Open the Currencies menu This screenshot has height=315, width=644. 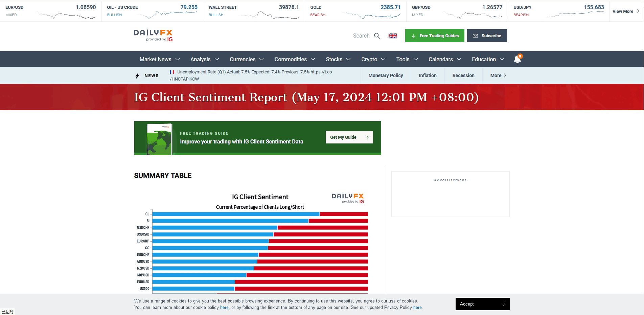point(243,59)
